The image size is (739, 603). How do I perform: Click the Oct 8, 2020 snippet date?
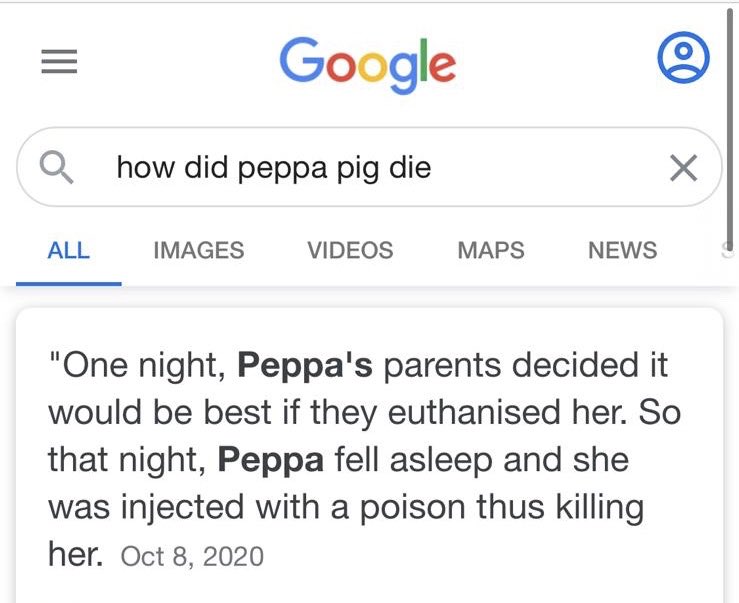(x=191, y=557)
